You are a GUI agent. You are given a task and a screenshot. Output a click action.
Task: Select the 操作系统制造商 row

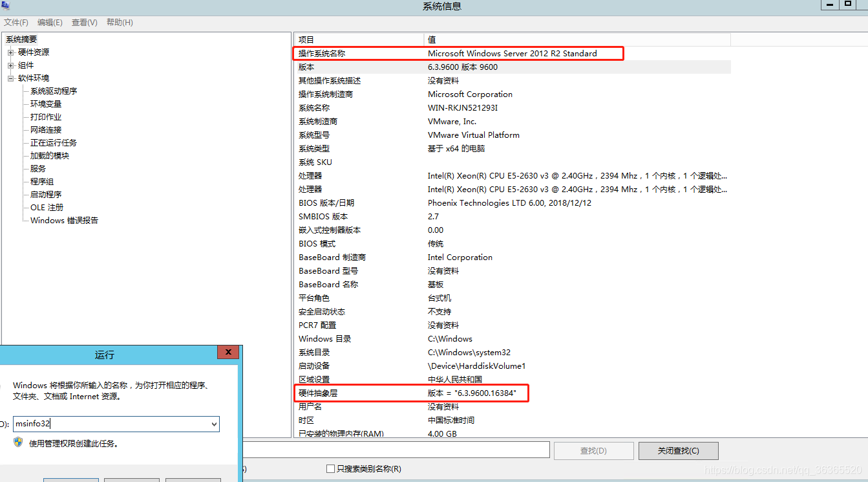click(513, 94)
